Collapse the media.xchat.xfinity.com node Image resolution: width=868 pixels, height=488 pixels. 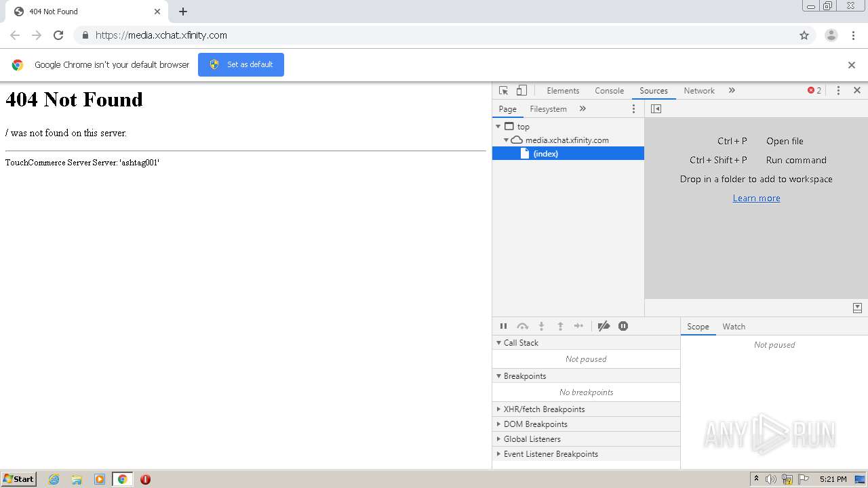tap(506, 140)
